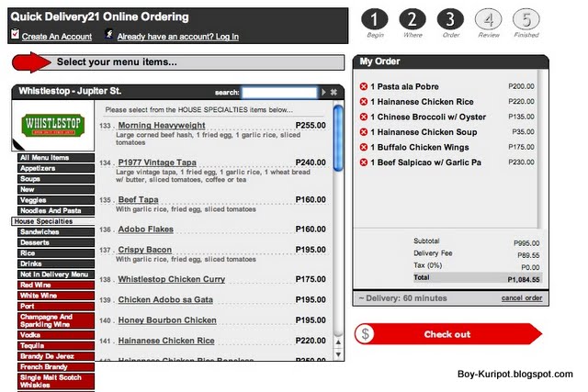Click the Total amount P1,084.55
The width and height of the screenshot is (588, 392).
click(524, 280)
